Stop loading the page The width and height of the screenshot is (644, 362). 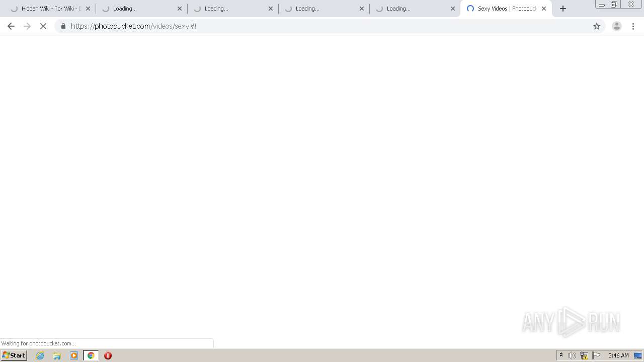point(43,26)
